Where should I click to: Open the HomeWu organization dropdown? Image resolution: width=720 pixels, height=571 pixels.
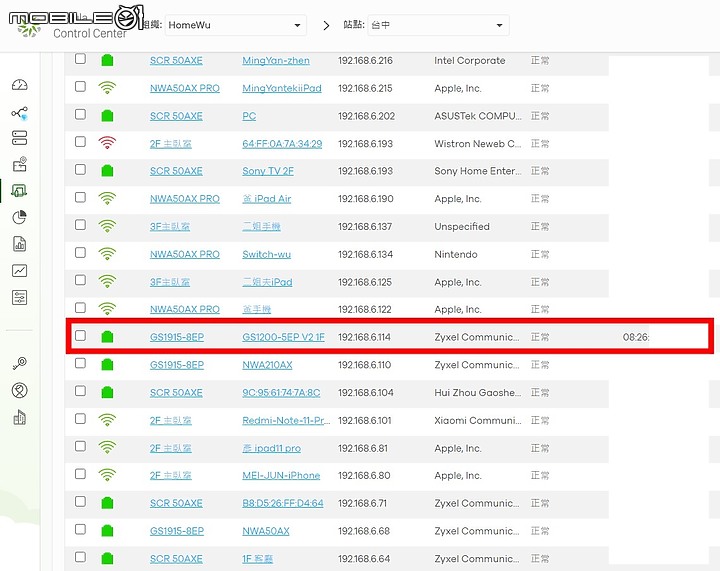coord(235,25)
